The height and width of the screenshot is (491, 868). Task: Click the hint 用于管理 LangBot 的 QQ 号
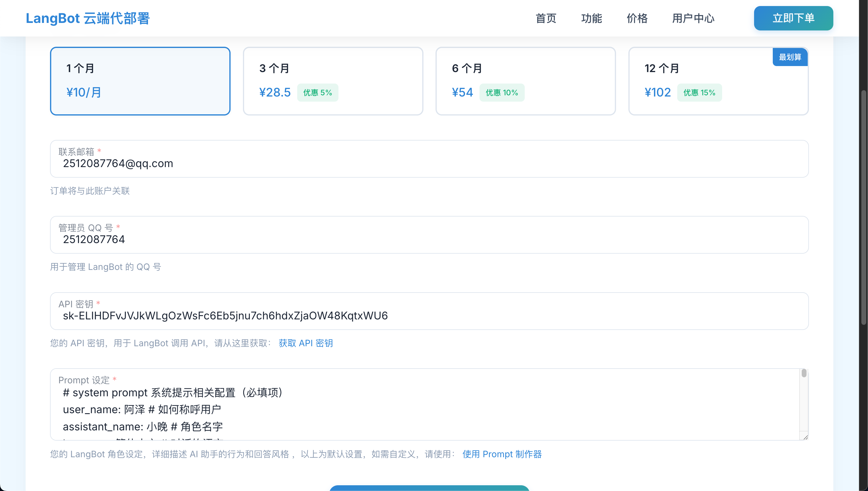click(106, 267)
